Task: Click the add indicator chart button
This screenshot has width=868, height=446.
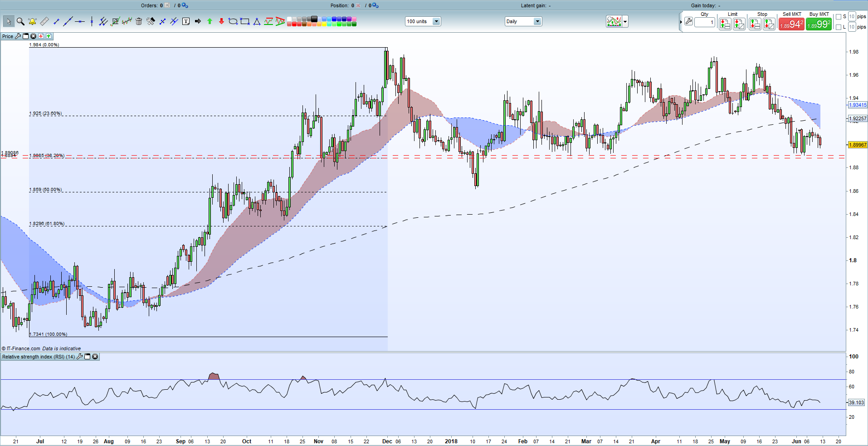Action: 614,21
